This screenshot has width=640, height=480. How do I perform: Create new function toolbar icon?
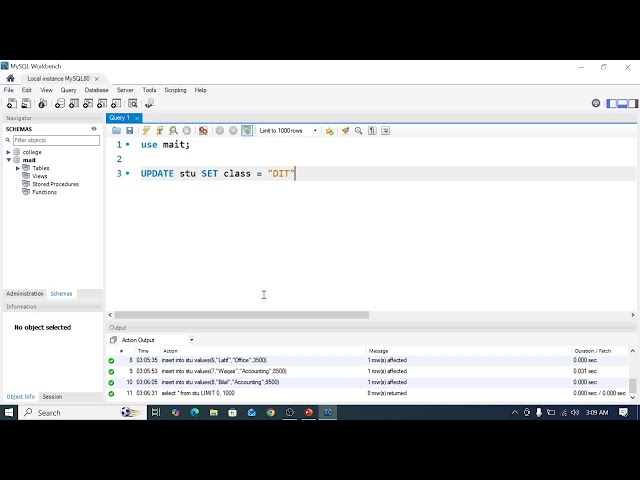coord(116,104)
